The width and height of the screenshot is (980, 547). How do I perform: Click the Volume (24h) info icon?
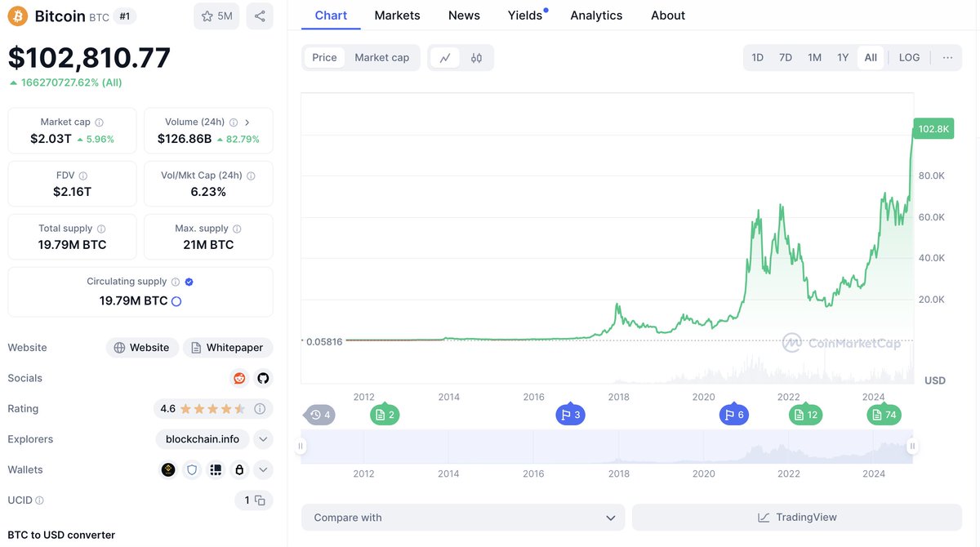point(234,122)
